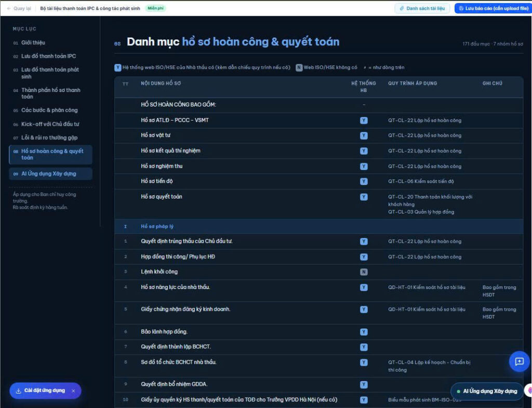
Task: Click Y badge for Hồ sơ năng lực của nhà thầu
Action: click(x=364, y=287)
